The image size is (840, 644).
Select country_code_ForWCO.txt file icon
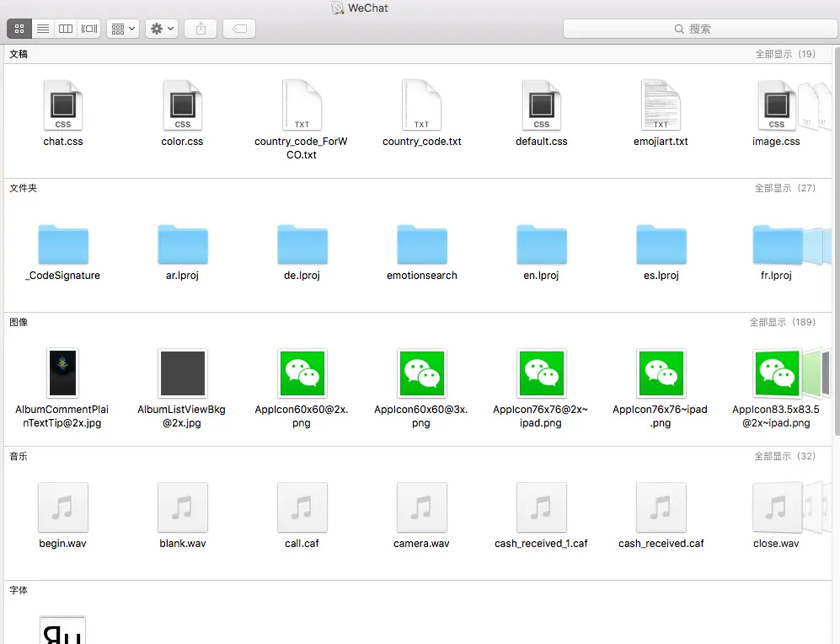(x=302, y=105)
